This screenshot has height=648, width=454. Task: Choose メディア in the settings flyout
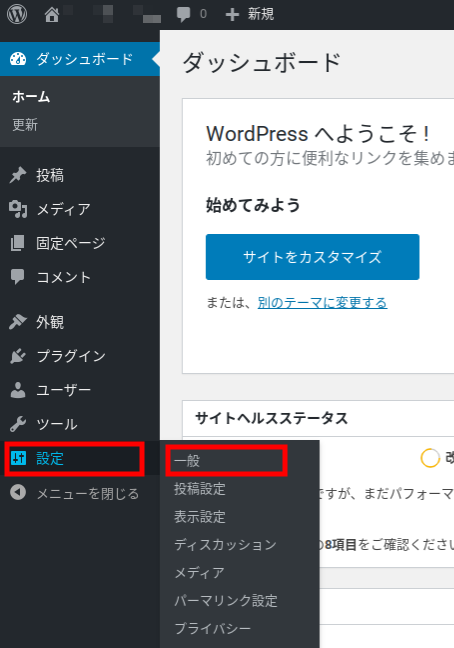pos(200,572)
